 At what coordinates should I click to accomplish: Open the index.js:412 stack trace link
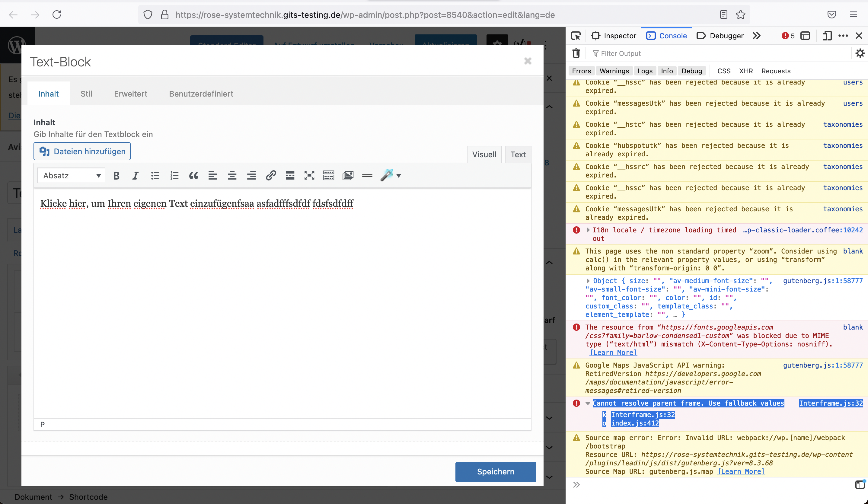635,423
